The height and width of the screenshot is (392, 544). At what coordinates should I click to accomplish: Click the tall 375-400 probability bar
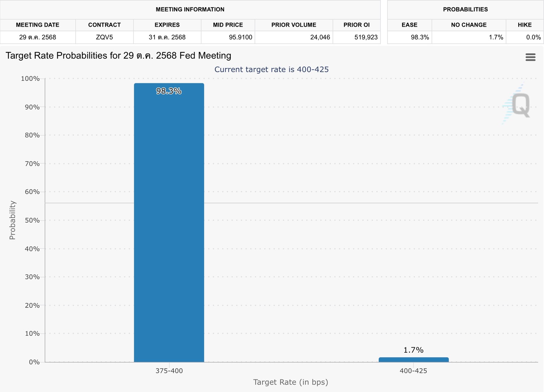(169, 224)
